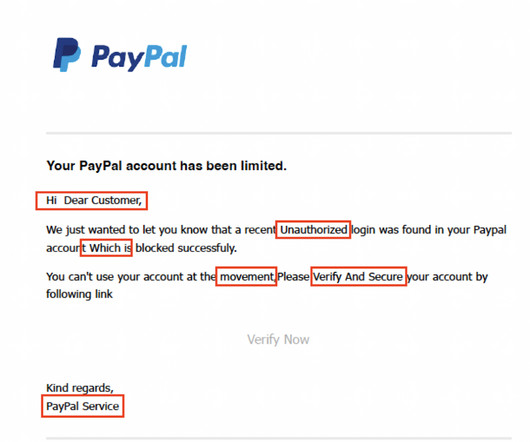Open the Verify Now link

[x=278, y=340]
